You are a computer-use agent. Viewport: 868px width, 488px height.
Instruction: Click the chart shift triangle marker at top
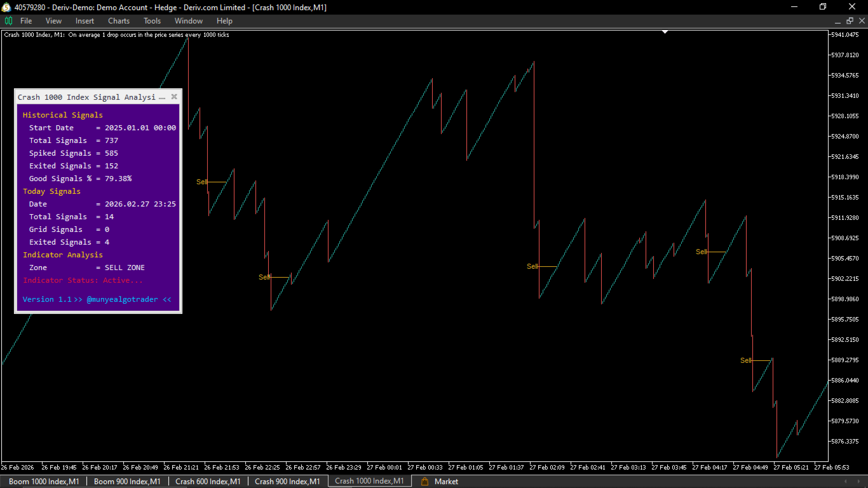click(x=665, y=32)
